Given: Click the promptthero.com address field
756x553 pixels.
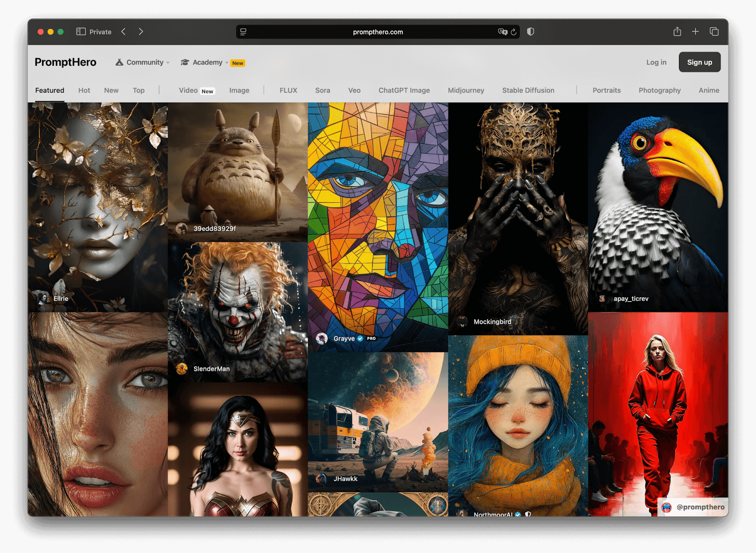Looking at the screenshot, I should coord(378,32).
